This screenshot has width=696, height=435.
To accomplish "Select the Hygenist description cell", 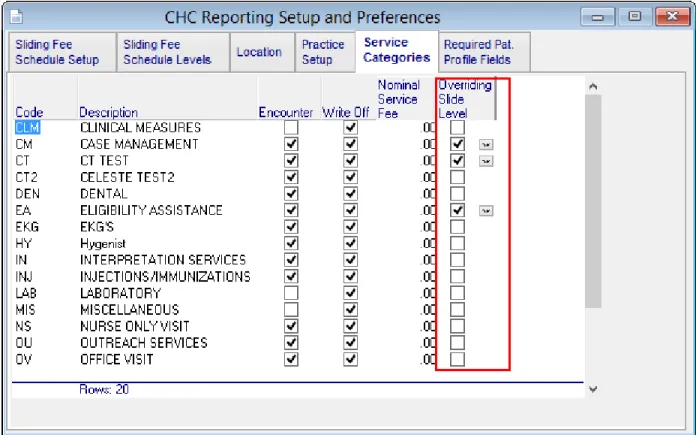I will (x=103, y=244).
